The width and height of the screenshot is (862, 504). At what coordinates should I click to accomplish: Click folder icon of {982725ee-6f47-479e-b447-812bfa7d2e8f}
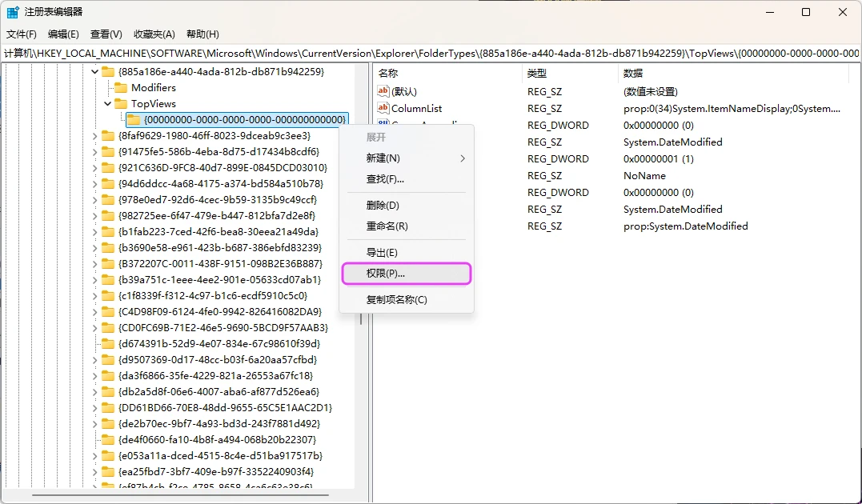[108, 215]
